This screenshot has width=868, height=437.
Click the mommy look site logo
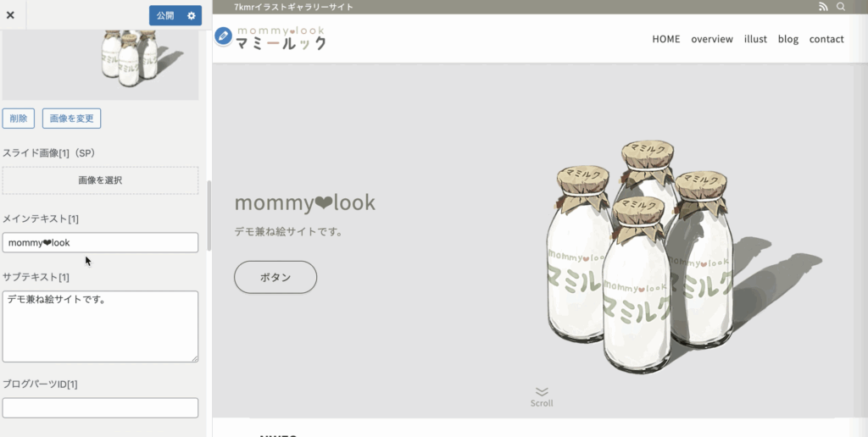[281, 38]
